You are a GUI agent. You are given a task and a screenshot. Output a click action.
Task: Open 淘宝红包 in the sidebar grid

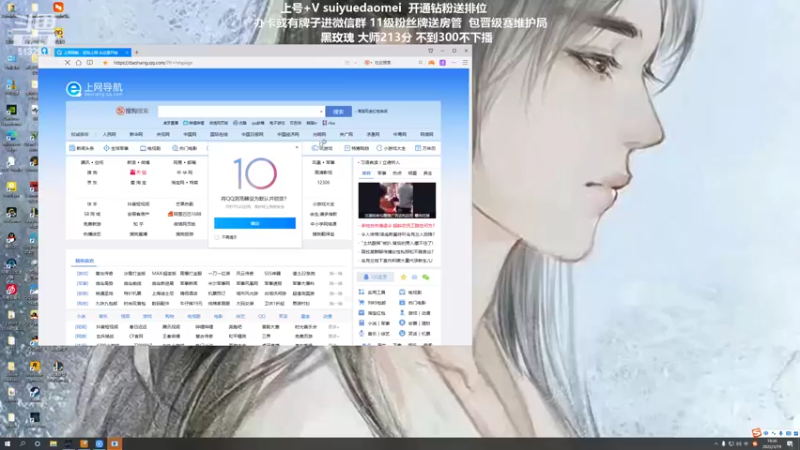372,313
